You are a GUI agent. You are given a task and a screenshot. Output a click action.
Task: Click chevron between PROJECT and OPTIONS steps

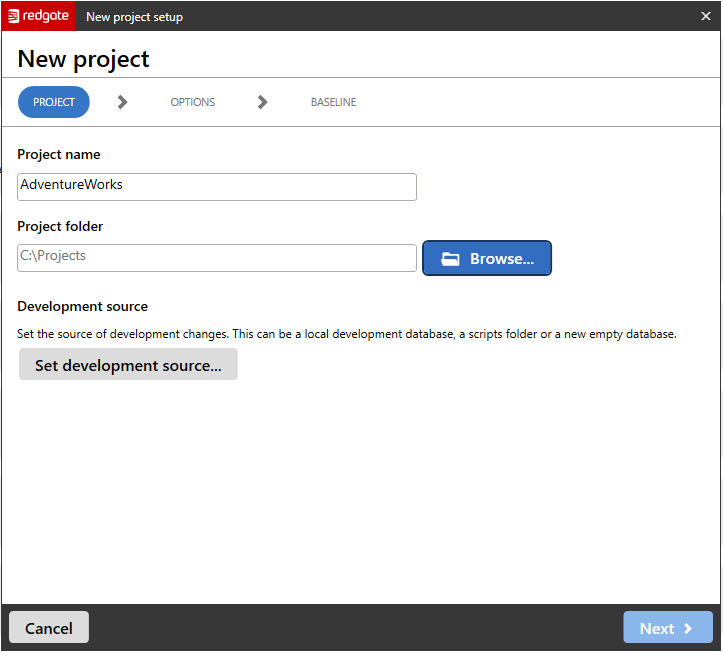click(122, 102)
